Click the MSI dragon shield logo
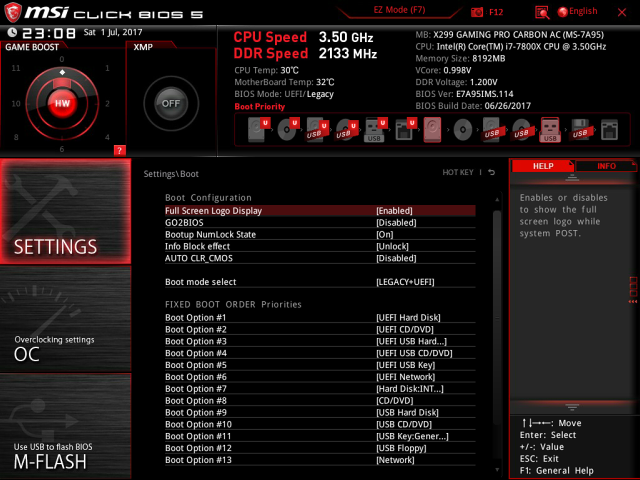Image resolution: width=640 pixels, height=480 pixels. [x=12, y=12]
